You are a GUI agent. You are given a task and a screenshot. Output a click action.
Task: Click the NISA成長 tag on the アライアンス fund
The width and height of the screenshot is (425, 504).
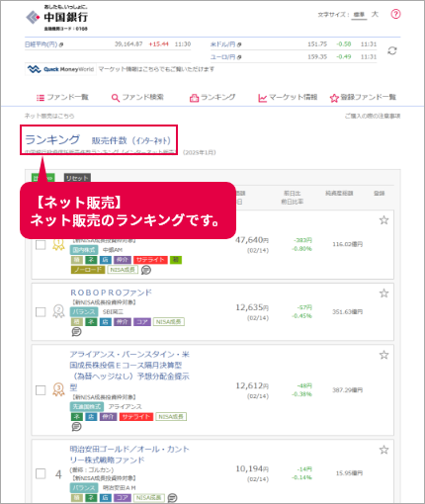click(171, 417)
